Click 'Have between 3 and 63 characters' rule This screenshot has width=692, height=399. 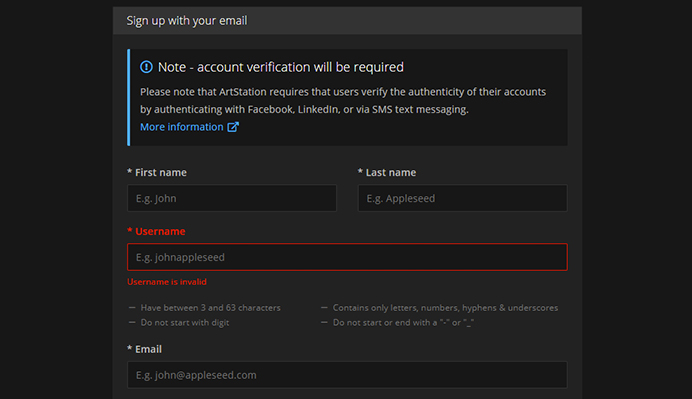click(x=211, y=308)
